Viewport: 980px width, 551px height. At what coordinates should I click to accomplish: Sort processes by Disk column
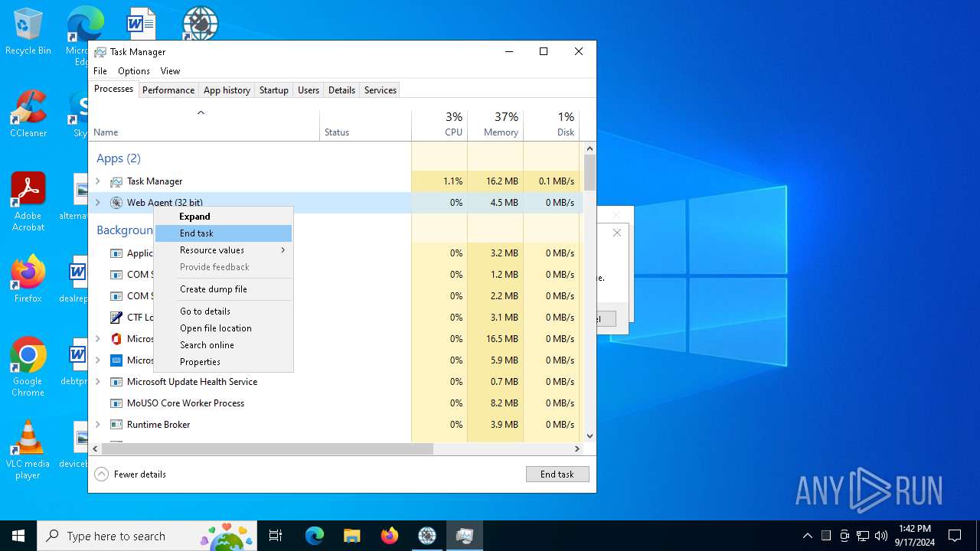pyautogui.click(x=551, y=126)
